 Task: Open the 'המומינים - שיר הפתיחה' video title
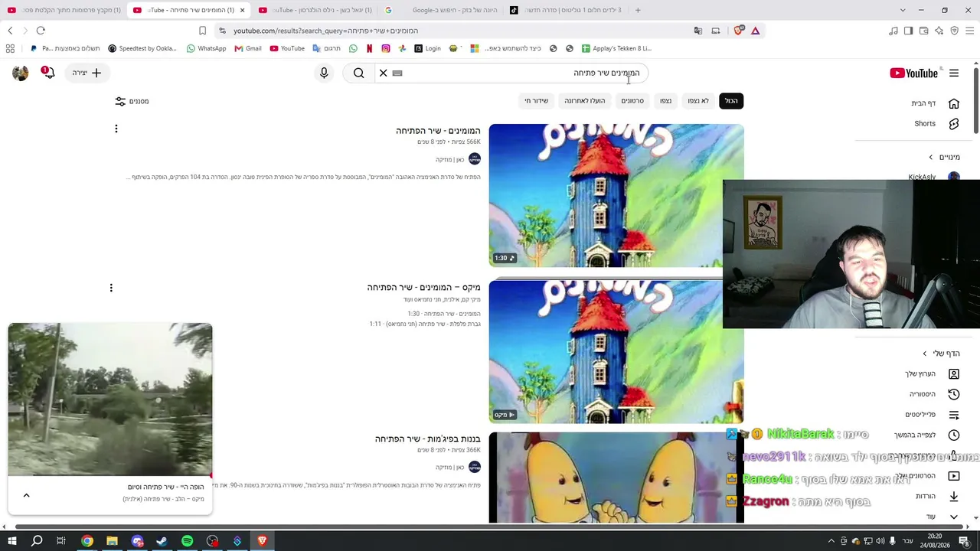(x=438, y=131)
